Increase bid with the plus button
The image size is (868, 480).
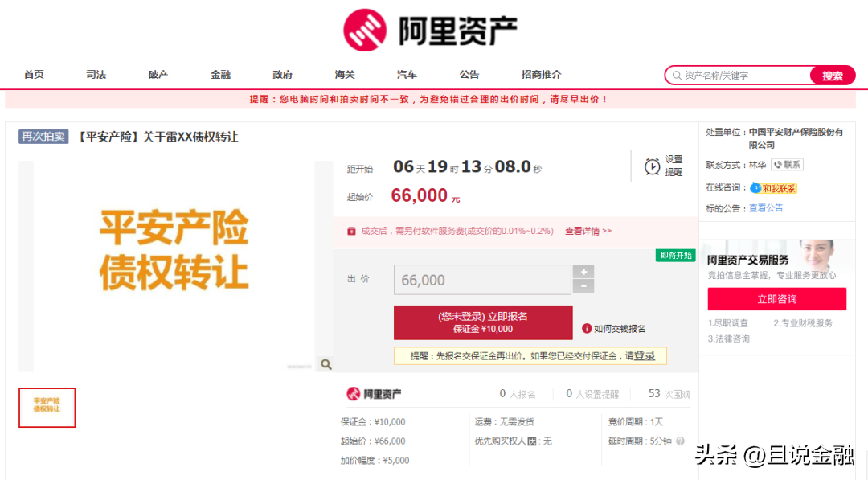(583, 271)
